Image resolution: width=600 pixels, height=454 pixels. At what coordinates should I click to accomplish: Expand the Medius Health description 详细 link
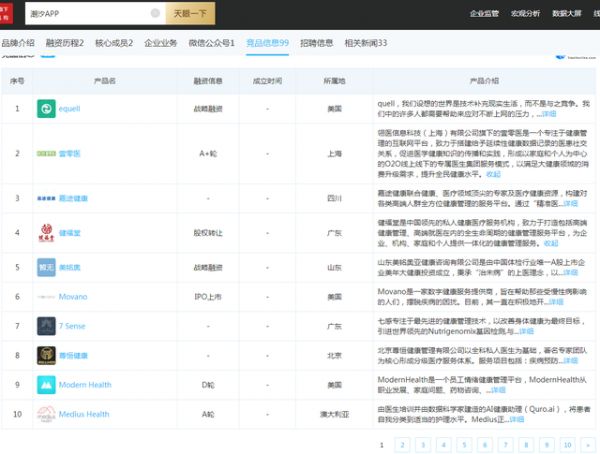click(516, 419)
